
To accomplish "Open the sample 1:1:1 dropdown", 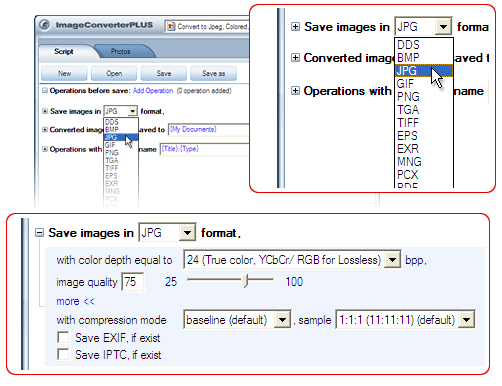I will pos(466,320).
